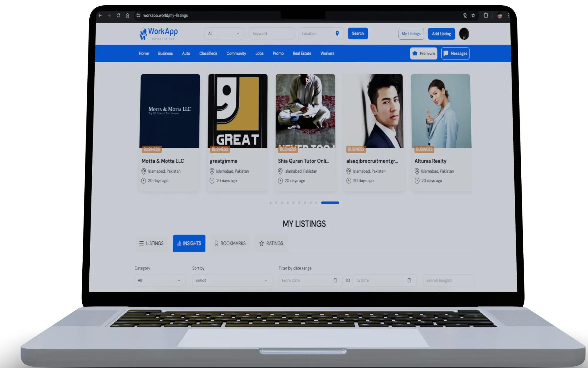Open the user profile avatar
588x368 pixels.
tap(464, 34)
